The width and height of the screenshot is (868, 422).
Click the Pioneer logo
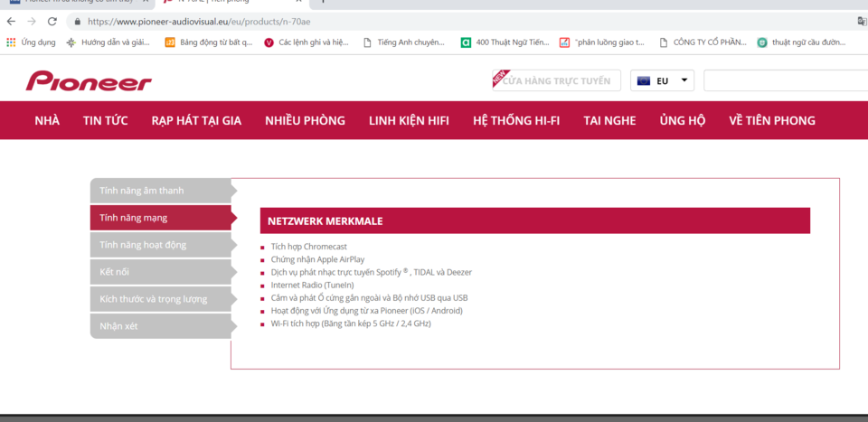click(x=89, y=80)
